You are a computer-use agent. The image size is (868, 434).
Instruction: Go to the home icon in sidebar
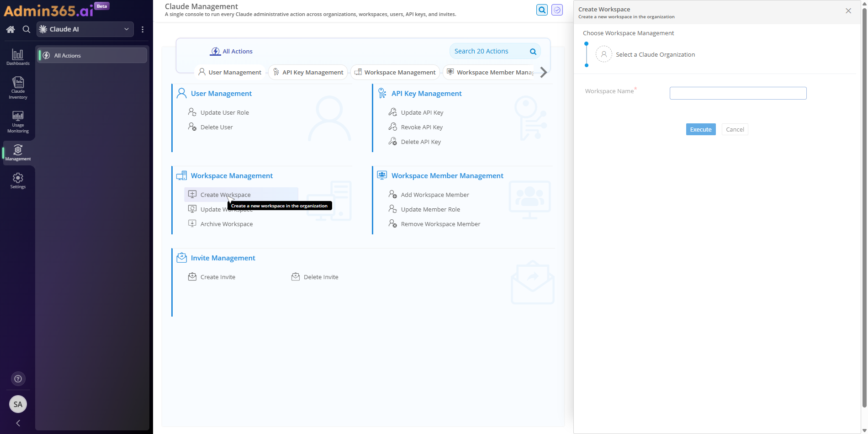[11, 29]
